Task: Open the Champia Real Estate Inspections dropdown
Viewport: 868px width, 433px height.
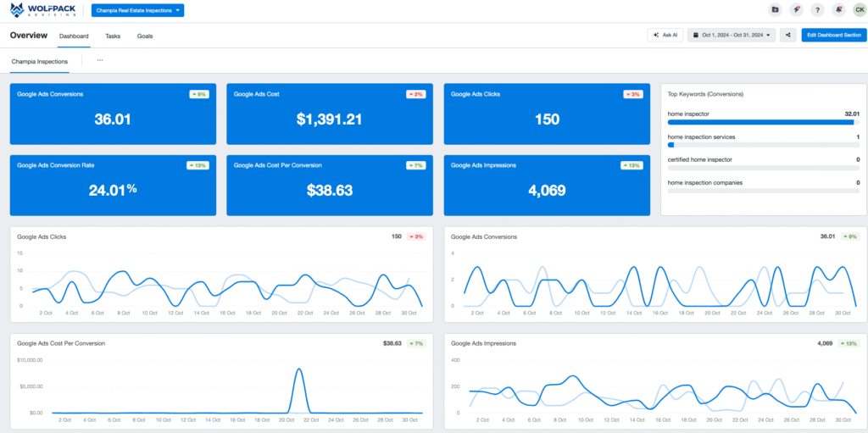Action: click(x=138, y=10)
